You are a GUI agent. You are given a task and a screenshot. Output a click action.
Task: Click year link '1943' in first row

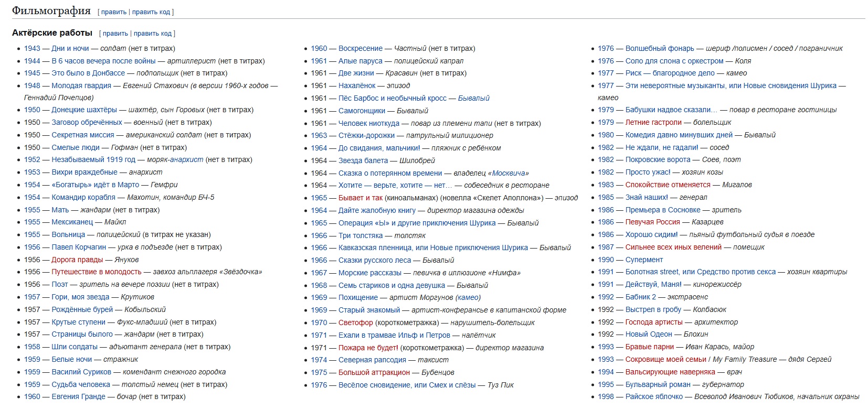click(x=32, y=48)
